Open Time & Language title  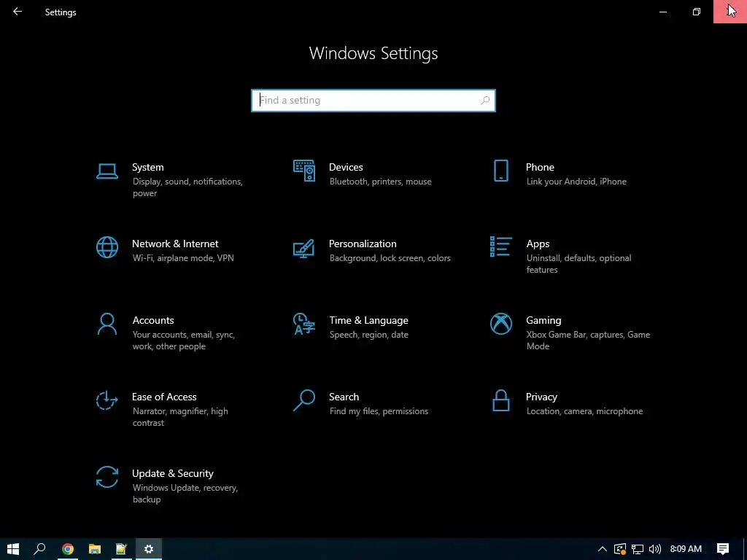(368, 321)
